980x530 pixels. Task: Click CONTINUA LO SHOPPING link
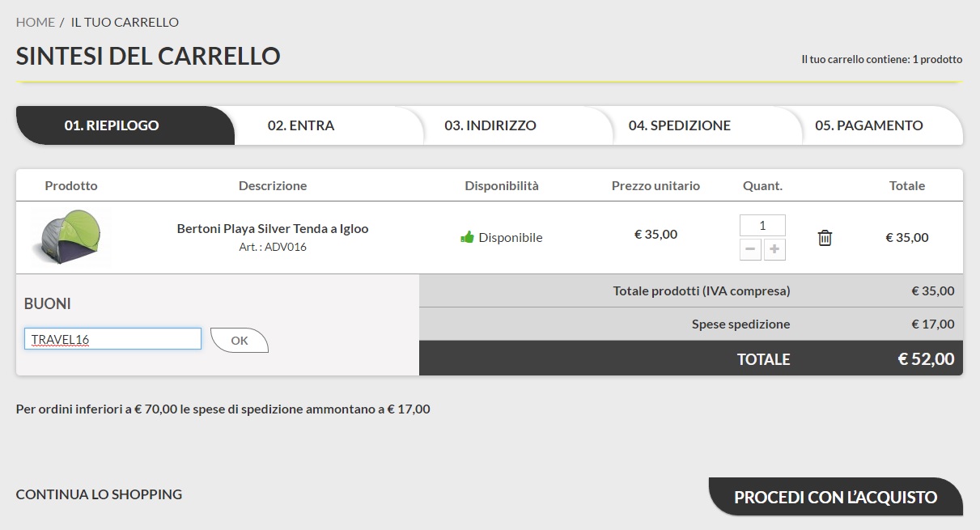click(99, 494)
